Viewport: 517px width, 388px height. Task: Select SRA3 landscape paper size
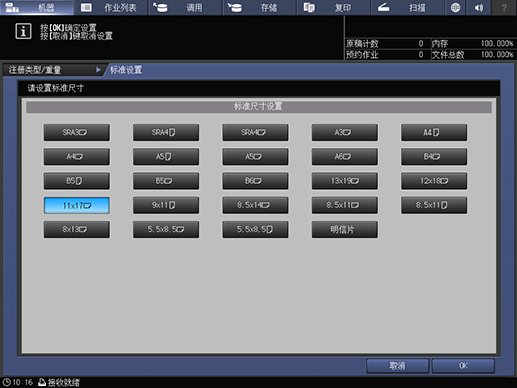click(x=77, y=133)
